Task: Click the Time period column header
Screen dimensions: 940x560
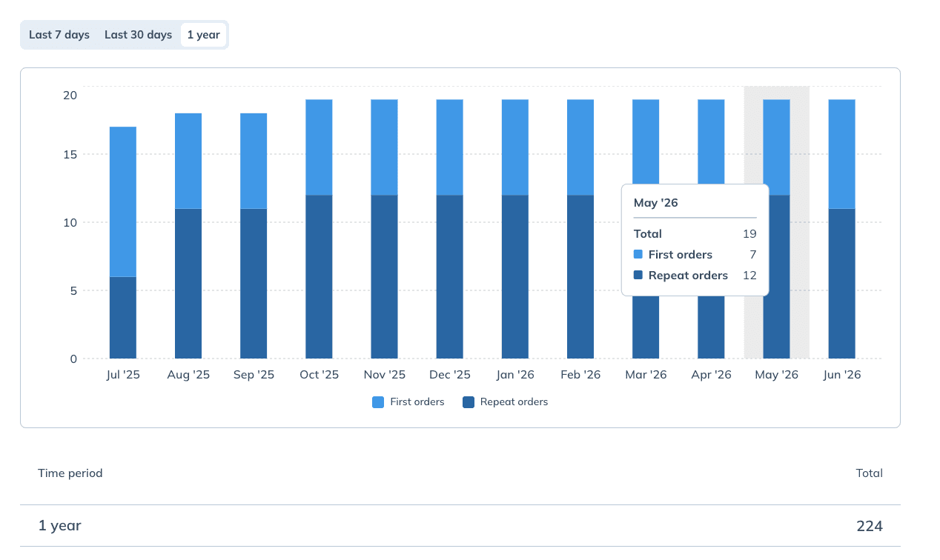Action: tap(70, 473)
